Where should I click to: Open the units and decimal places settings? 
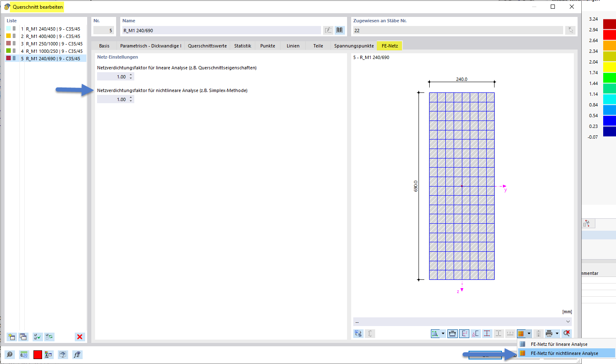(24, 355)
